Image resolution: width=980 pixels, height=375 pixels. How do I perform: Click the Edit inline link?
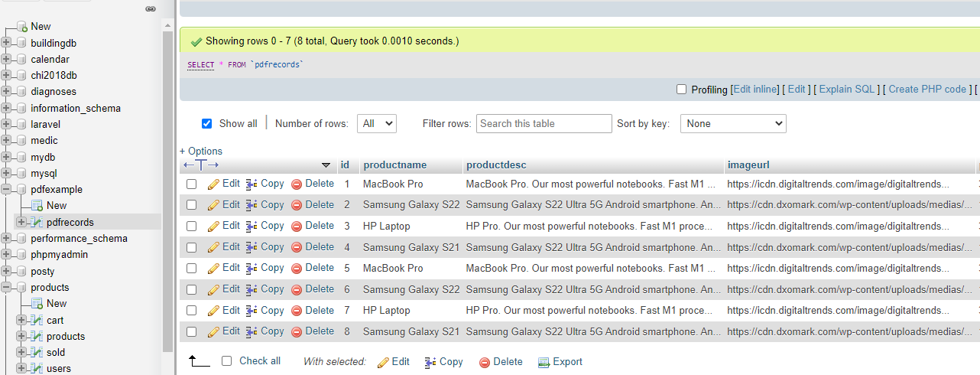[x=755, y=90]
